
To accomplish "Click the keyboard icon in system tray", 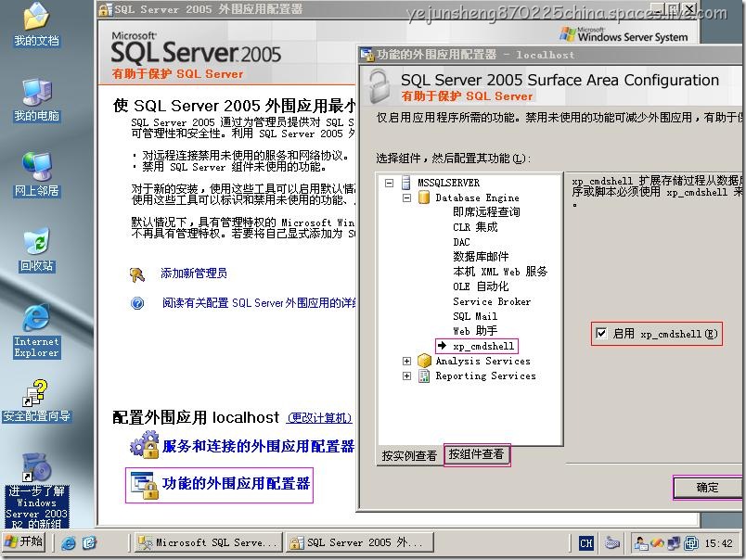I will tap(611, 543).
